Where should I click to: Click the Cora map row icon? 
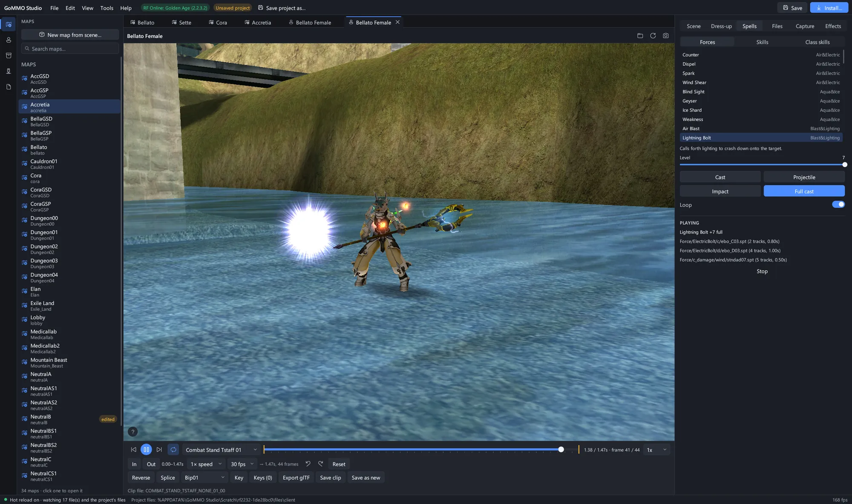pyautogui.click(x=25, y=178)
